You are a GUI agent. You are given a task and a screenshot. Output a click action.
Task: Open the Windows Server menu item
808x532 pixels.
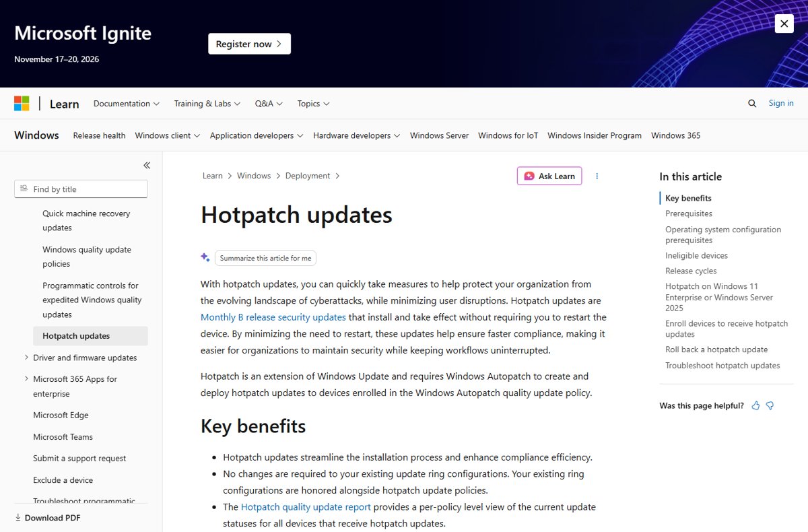coord(439,135)
